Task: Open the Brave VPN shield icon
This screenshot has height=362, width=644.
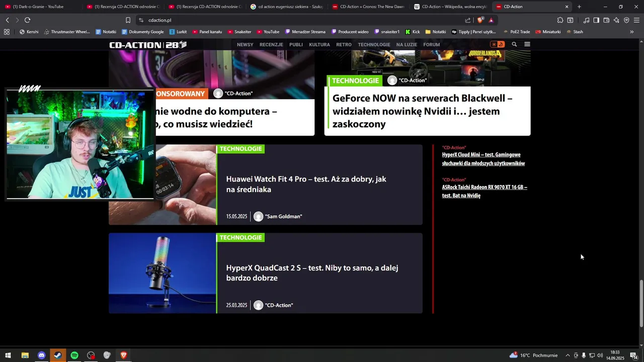Action: point(626,20)
